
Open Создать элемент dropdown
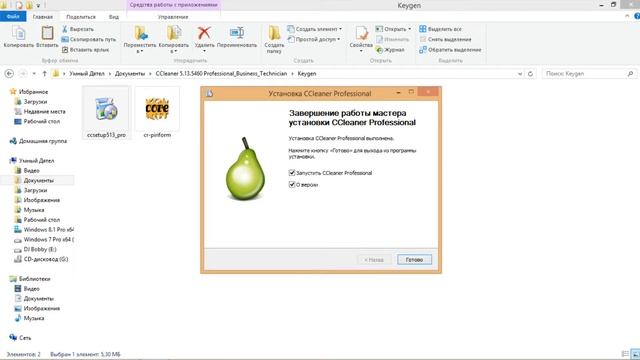pos(314,29)
